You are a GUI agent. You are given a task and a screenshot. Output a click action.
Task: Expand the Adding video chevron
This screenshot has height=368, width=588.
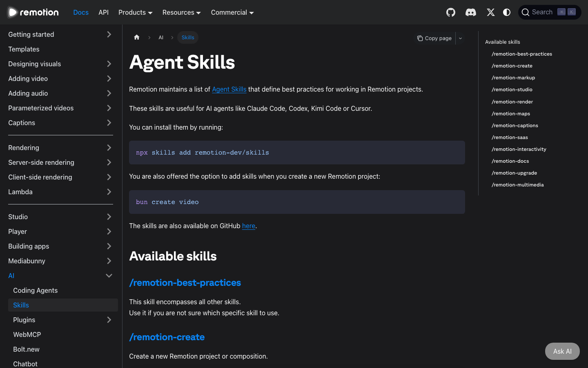point(109,79)
